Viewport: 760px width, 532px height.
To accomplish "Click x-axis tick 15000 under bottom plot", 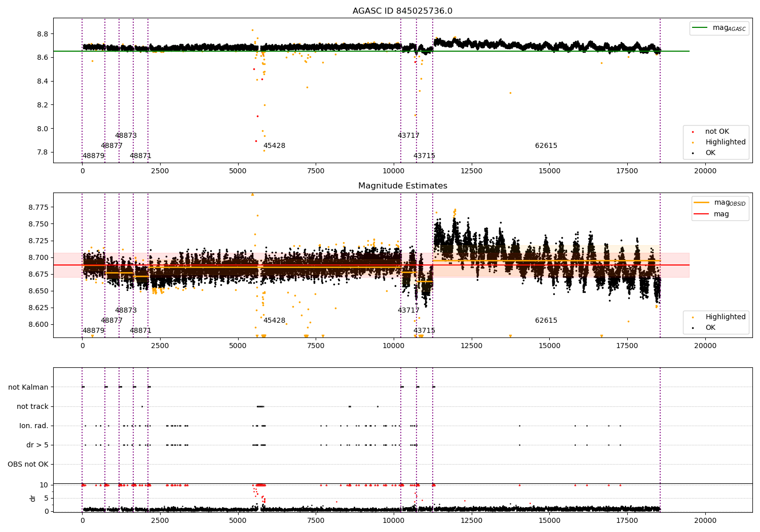I will [x=550, y=521].
